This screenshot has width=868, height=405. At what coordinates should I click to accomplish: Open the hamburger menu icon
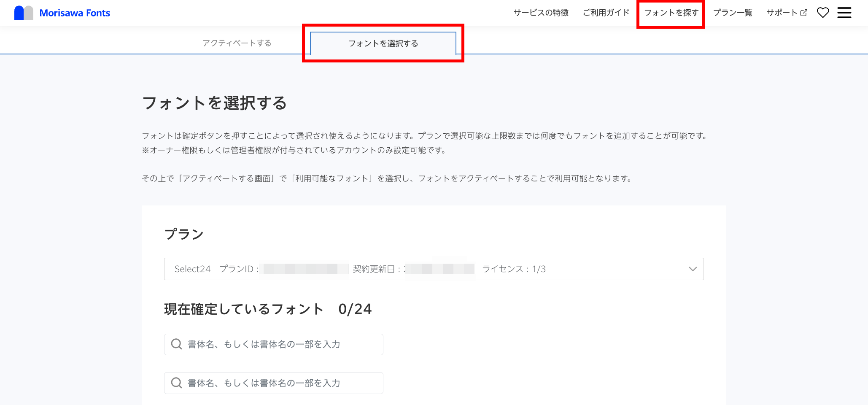pyautogui.click(x=844, y=13)
